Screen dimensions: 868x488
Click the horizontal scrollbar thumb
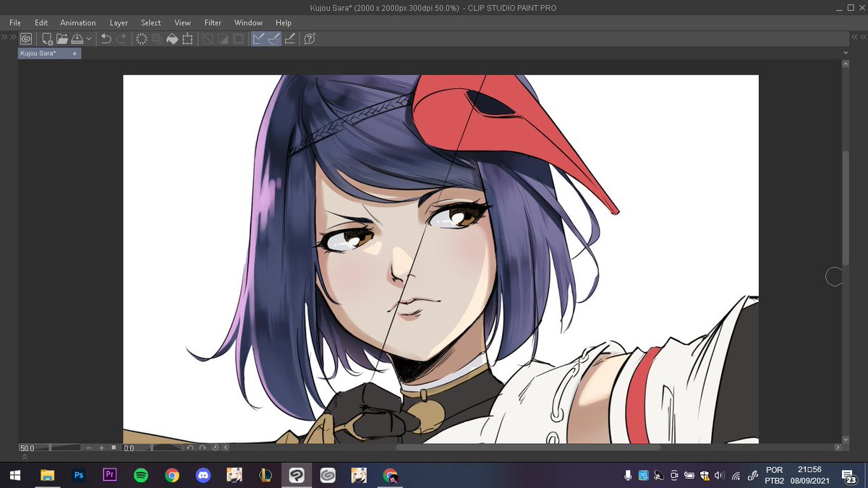(x=528, y=448)
